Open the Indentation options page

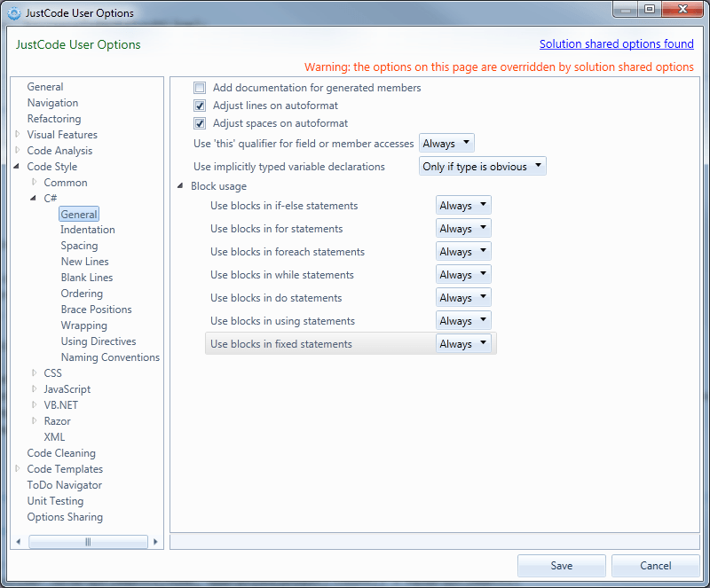pos(88,230)
